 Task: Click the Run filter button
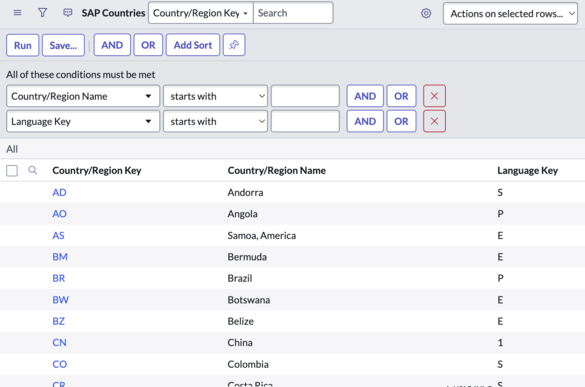point(22,45)
